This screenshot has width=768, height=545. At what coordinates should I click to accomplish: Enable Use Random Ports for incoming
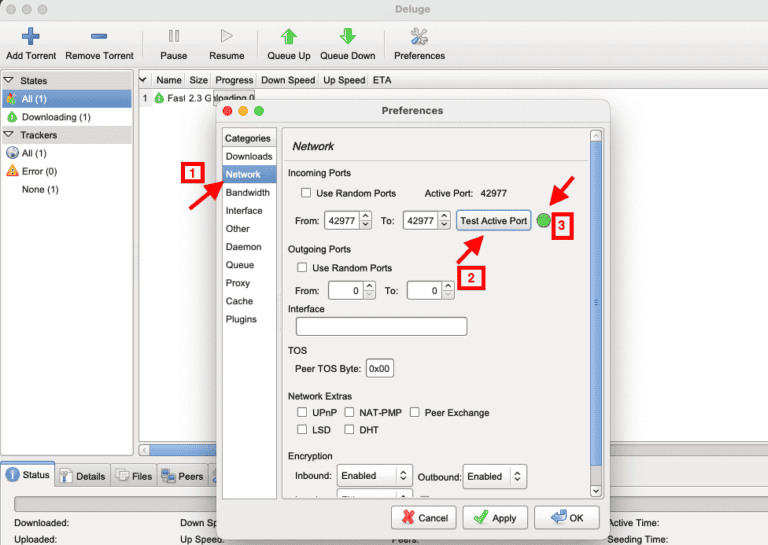pos(306,193)
